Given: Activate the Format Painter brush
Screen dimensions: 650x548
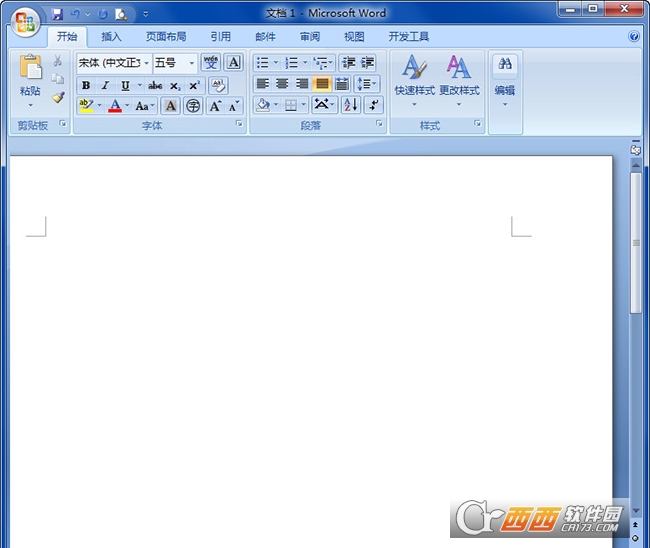Looking at the screenshot, I should (x=58, y=97).
